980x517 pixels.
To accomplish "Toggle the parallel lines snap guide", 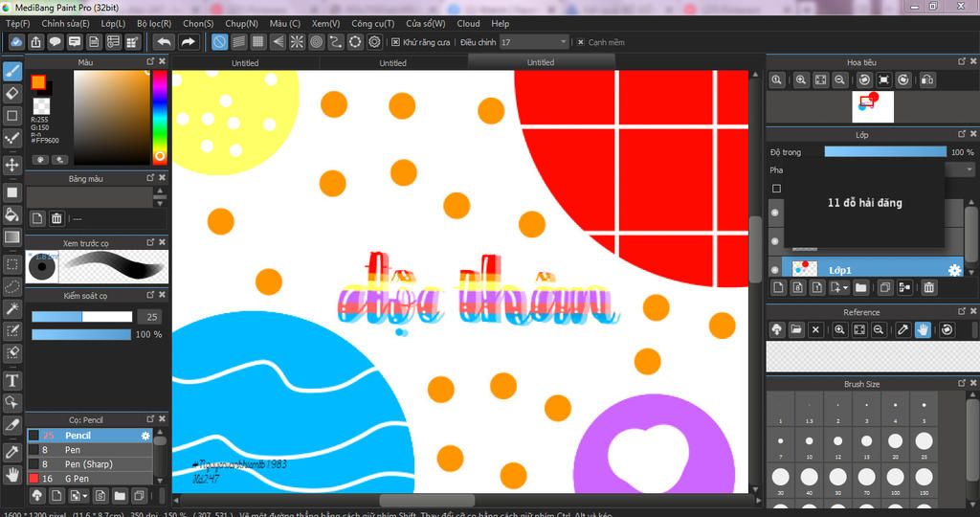I will 238,42.
